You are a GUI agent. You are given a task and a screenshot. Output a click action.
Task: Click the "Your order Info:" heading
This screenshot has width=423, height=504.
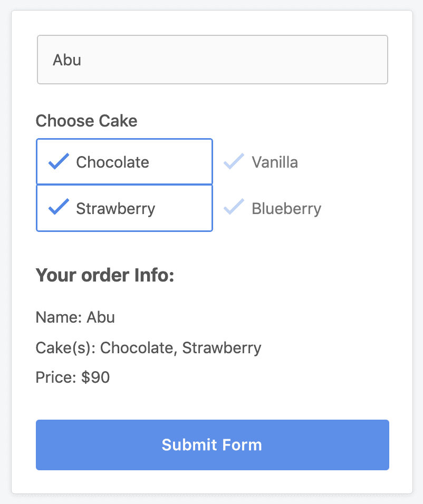105,275
